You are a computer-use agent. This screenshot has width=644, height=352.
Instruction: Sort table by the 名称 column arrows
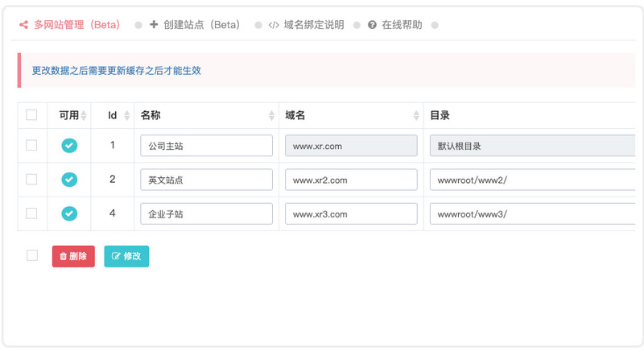[x=271, y=116]
